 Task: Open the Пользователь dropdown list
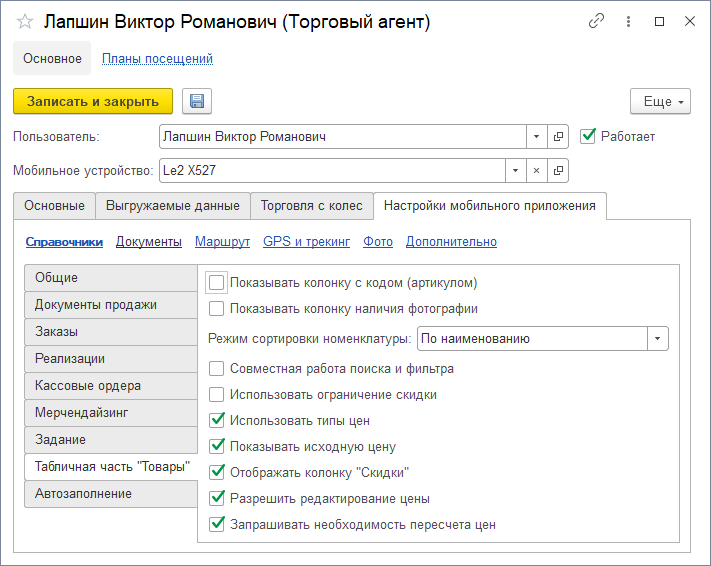(x=536, y=136)
